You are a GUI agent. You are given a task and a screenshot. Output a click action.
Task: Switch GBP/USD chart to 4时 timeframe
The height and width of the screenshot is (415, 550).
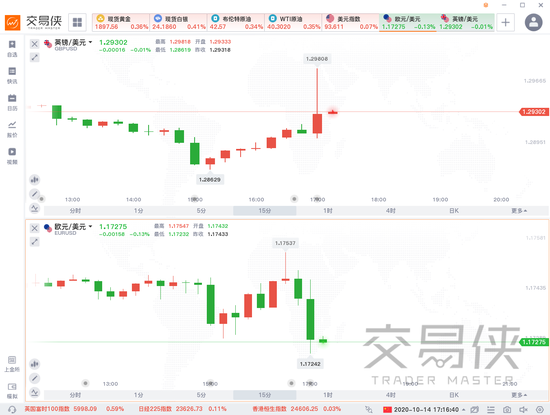pos(391,210)
